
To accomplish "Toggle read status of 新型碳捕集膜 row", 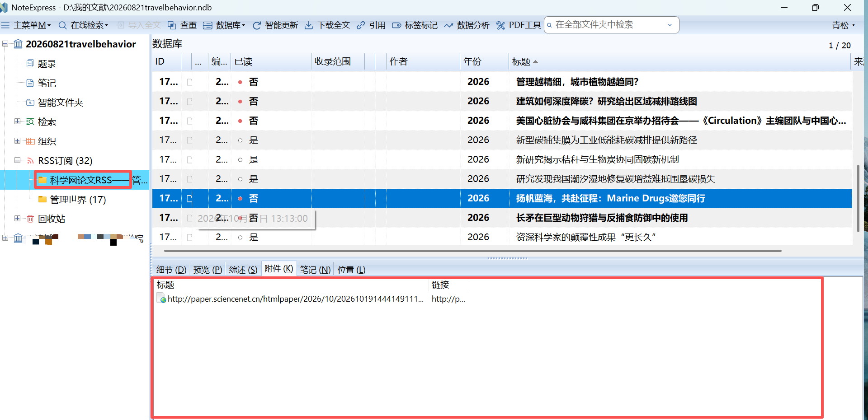I will coord(240,140).
